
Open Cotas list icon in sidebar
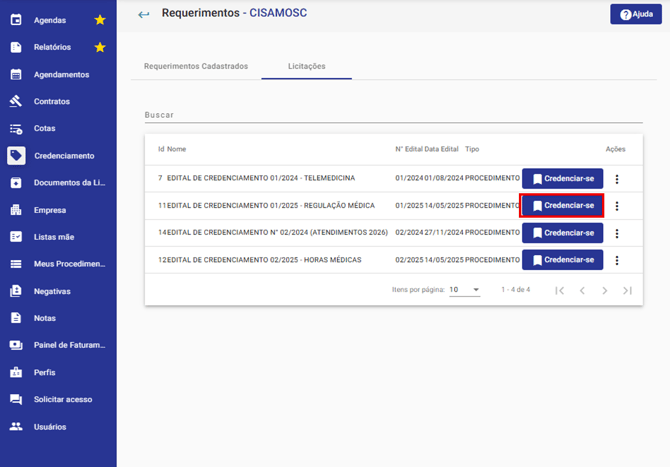tap(16, 129)
